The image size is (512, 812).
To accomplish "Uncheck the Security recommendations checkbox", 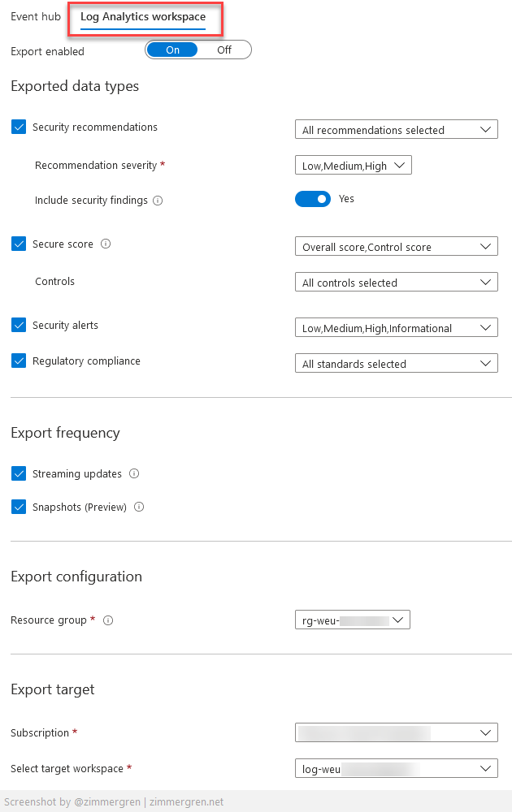I will (18, 127).
